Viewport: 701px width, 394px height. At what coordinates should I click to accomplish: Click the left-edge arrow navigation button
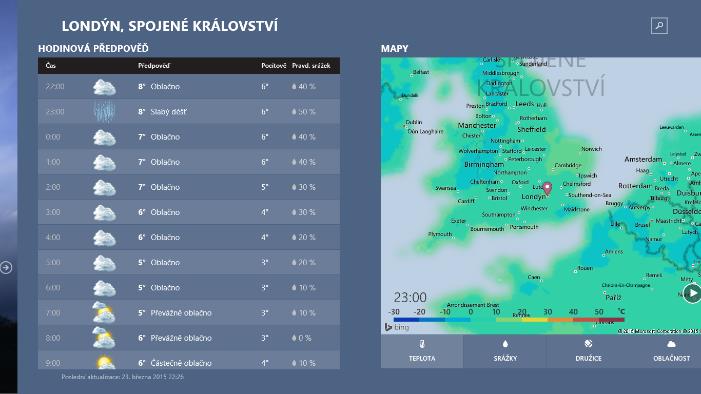coord(6,267)
